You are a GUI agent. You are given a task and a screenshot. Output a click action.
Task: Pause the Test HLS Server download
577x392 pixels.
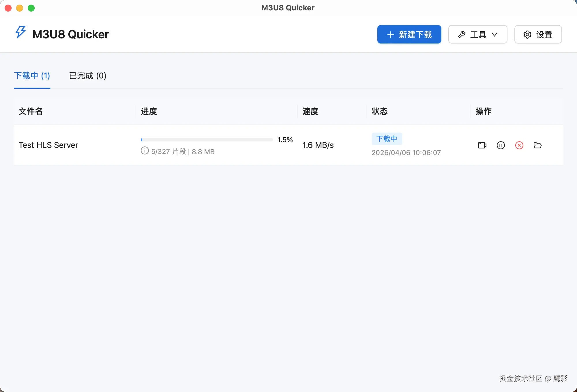pos(501,145)
